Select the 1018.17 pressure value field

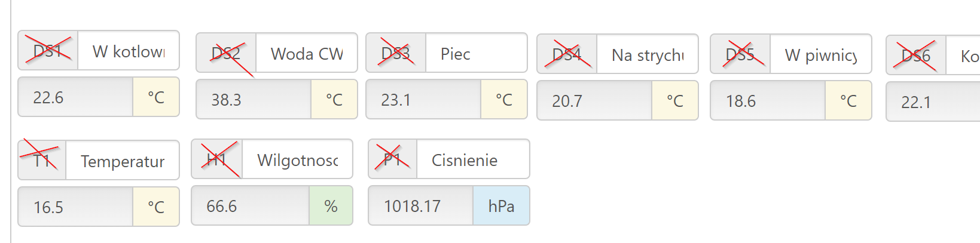tap(421, 206)
